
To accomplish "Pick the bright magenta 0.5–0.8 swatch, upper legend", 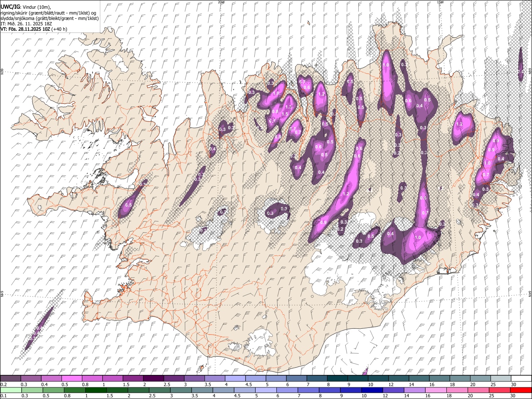I will [71, 378].
